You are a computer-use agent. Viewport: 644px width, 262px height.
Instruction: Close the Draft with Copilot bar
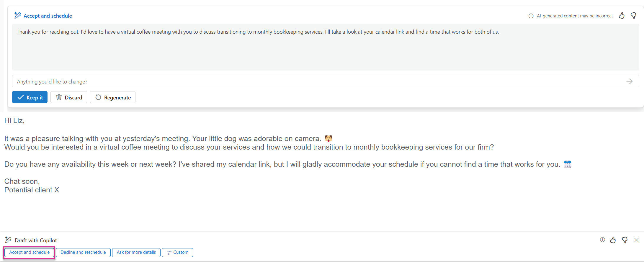pyautogui.click(x=636, y=240)
